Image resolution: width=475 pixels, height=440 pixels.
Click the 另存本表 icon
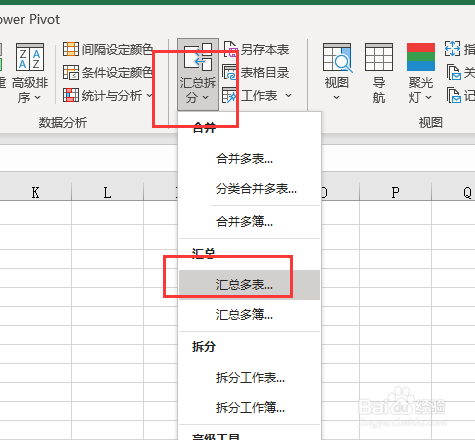(x=231, y=49)
